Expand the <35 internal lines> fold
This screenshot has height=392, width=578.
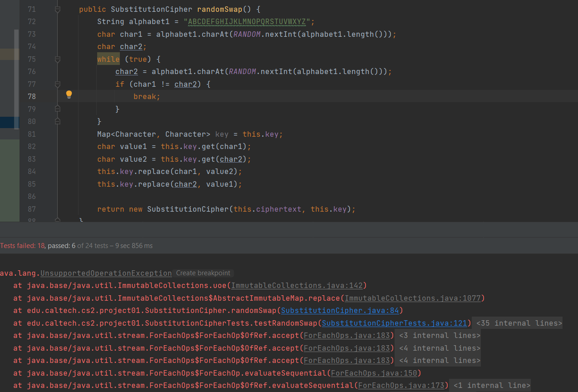(517, 323)
